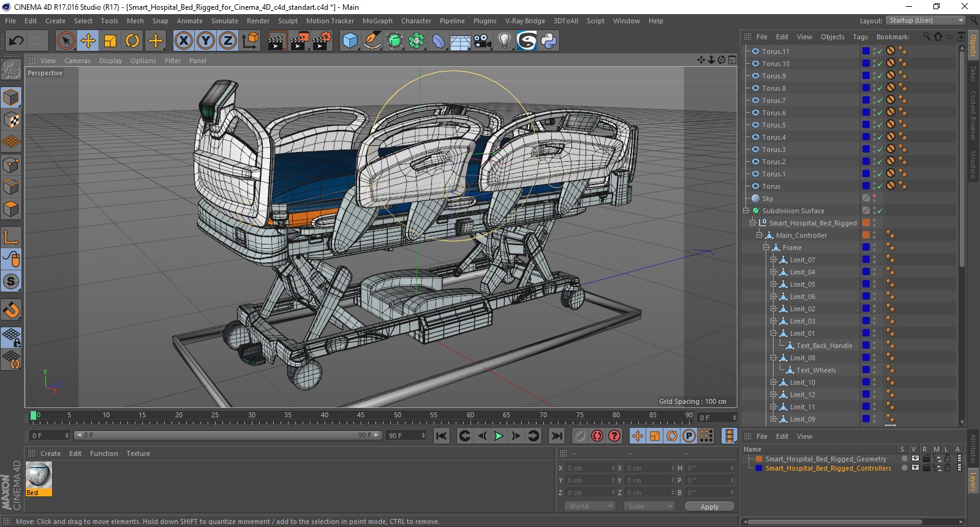Add a Camera object

click(483, 41)
